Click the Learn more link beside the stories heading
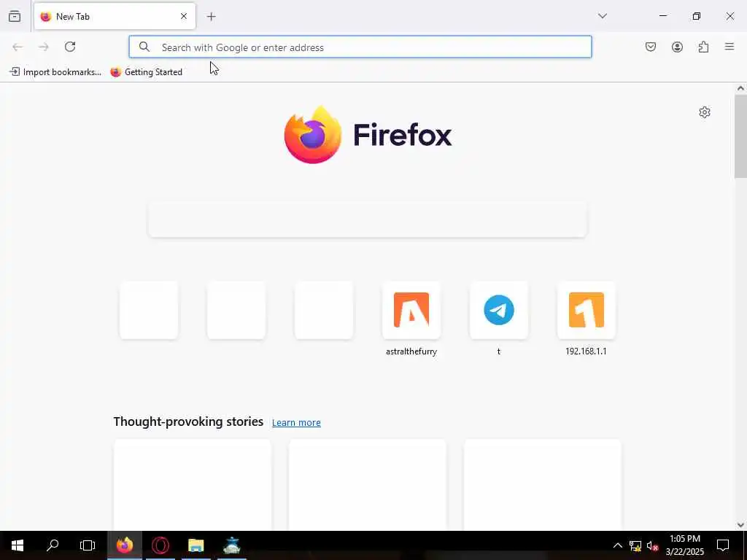 296,423
